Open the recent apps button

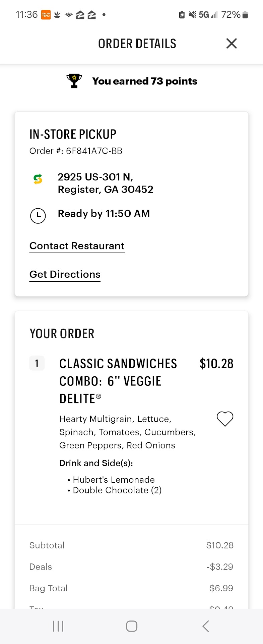pyautogui.click(x=58, y=626)
